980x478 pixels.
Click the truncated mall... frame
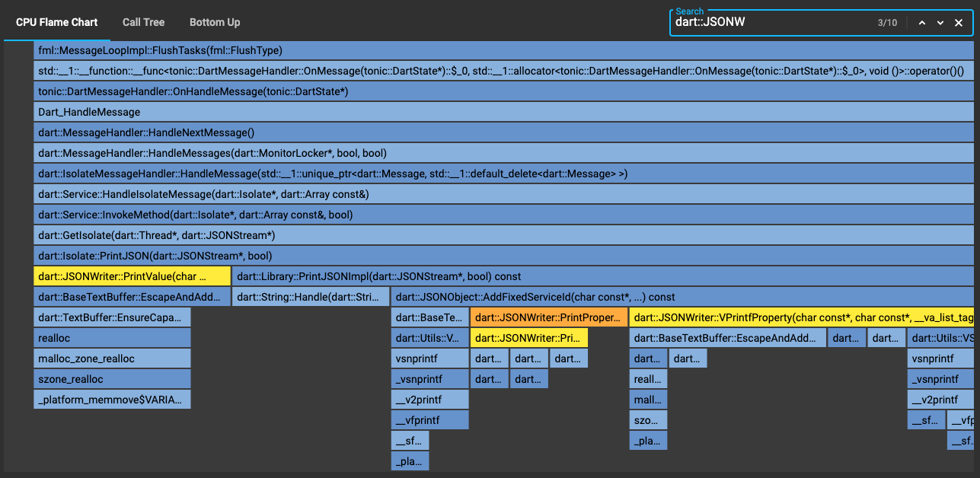[x=649, y=400]
